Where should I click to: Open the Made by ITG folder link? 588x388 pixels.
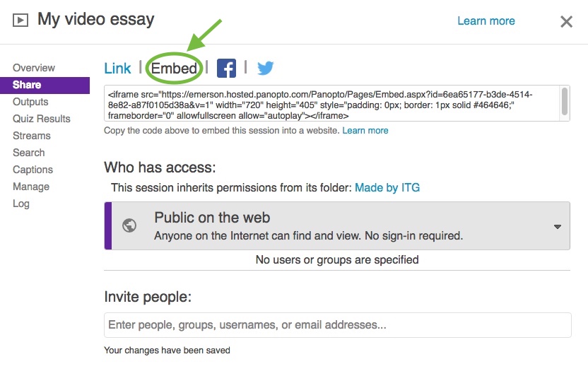click(387, 187)
